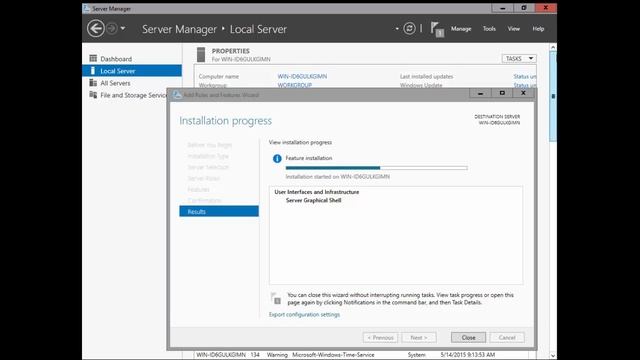Click the Local Server icon in sidebar

tap(93, 71)
